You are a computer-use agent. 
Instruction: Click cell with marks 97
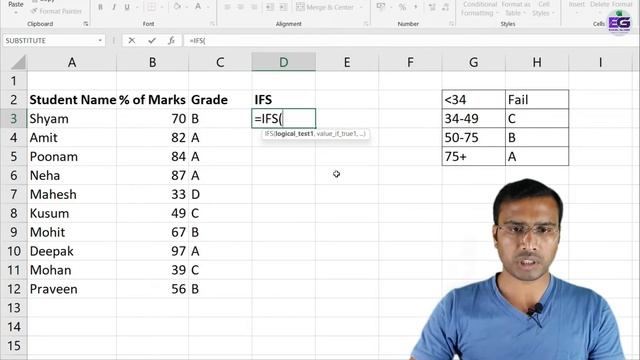click(152, 251)
